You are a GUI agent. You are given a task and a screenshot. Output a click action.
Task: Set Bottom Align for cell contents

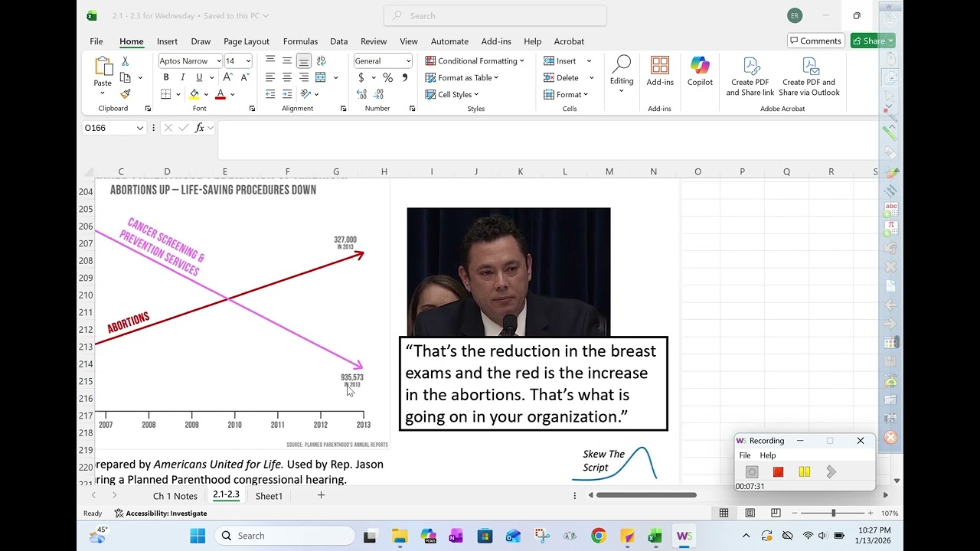pos(304,60)
